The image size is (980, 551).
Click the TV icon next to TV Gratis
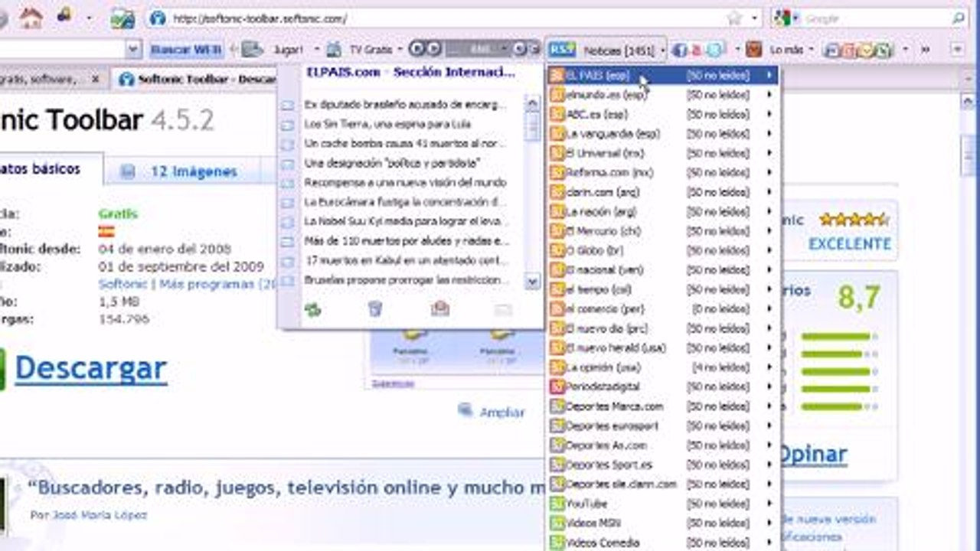(x=334, y=50)
